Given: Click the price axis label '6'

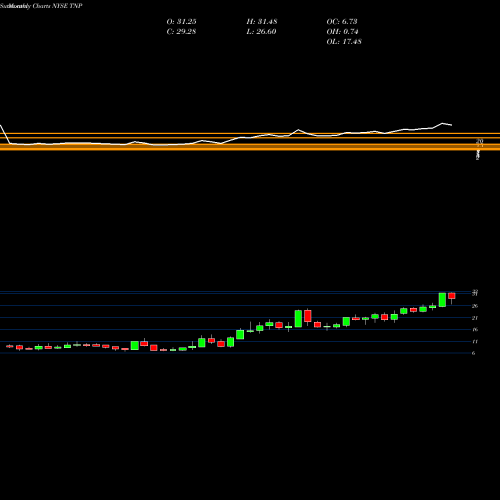Looking at the screenshot, I should click(473, 353).
